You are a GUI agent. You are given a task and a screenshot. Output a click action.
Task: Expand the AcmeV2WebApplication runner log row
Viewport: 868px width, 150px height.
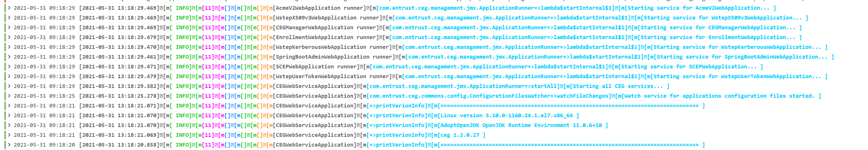(x=10, y=8)
